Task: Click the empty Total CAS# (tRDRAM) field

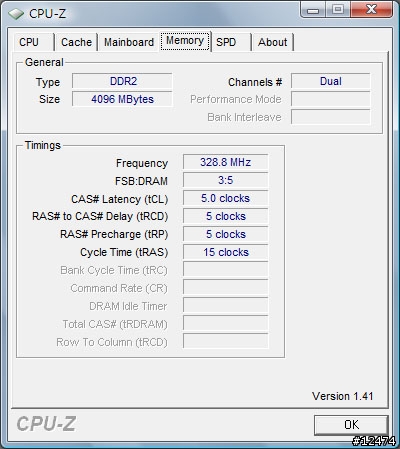Action: point(226,323)
